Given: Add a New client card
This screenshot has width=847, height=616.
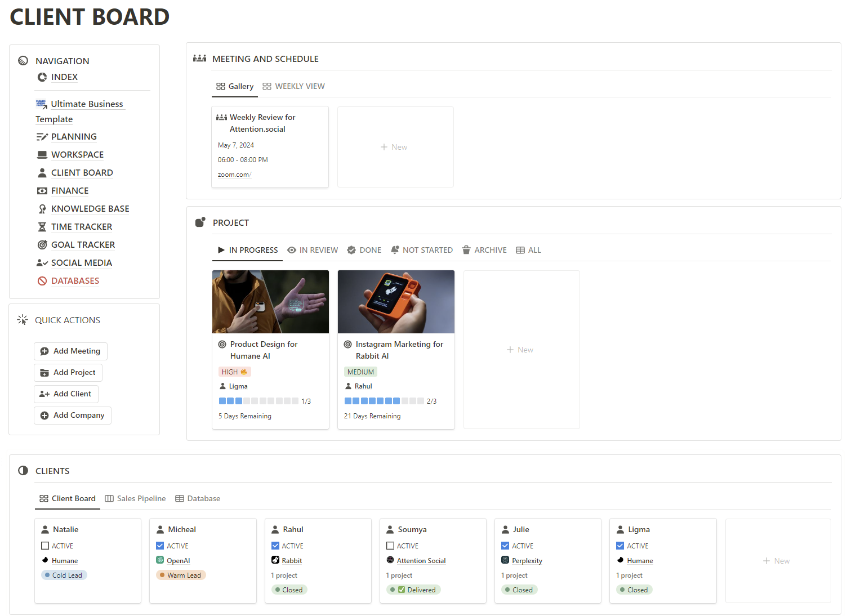Looking at the screenshot, I should 778,561.
